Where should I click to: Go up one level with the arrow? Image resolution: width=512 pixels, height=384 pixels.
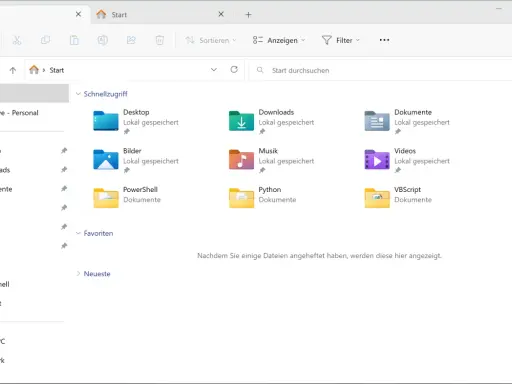coord(13,70)
